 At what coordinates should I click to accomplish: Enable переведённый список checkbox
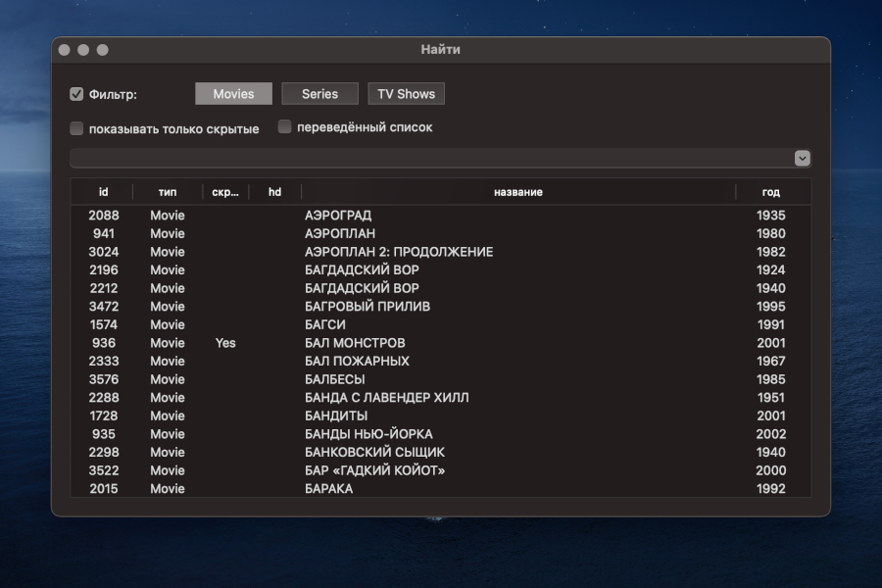coord(284,126)
